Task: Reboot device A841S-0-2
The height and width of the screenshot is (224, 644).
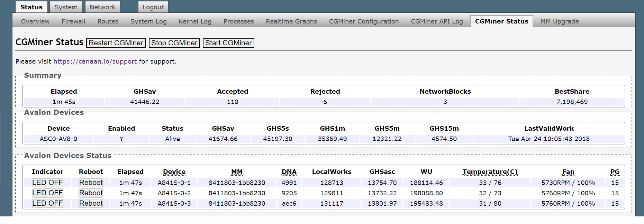Action: click(x=91, y=193)
